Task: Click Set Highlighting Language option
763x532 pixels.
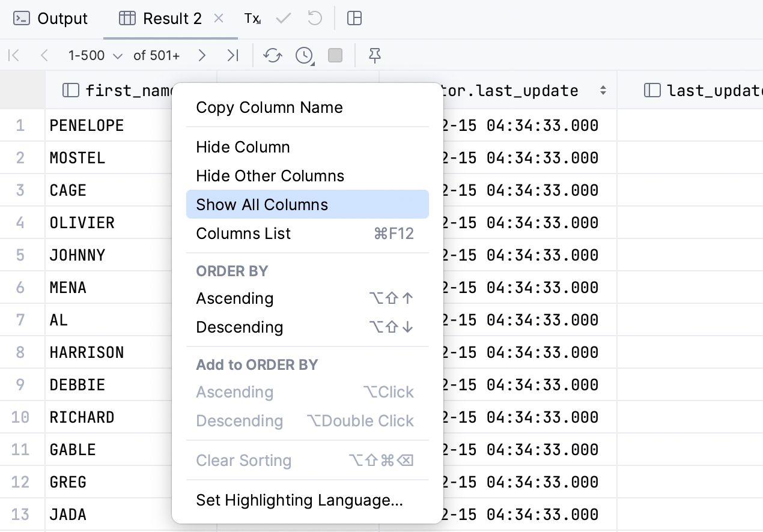Action: point(299,500)
